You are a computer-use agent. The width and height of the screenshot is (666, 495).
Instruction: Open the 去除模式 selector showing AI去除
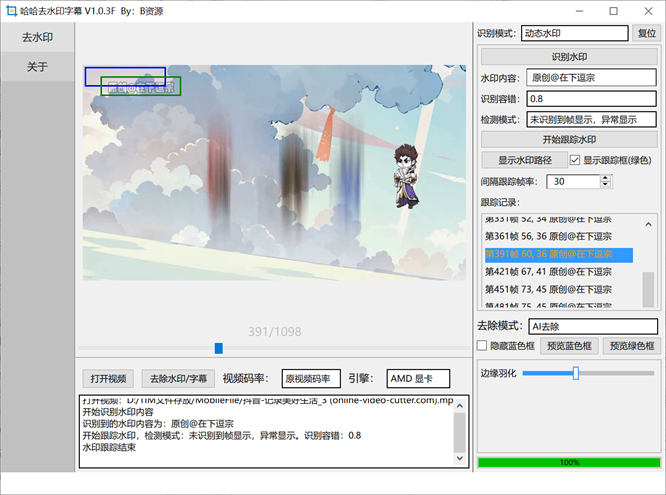coord(590,326)
